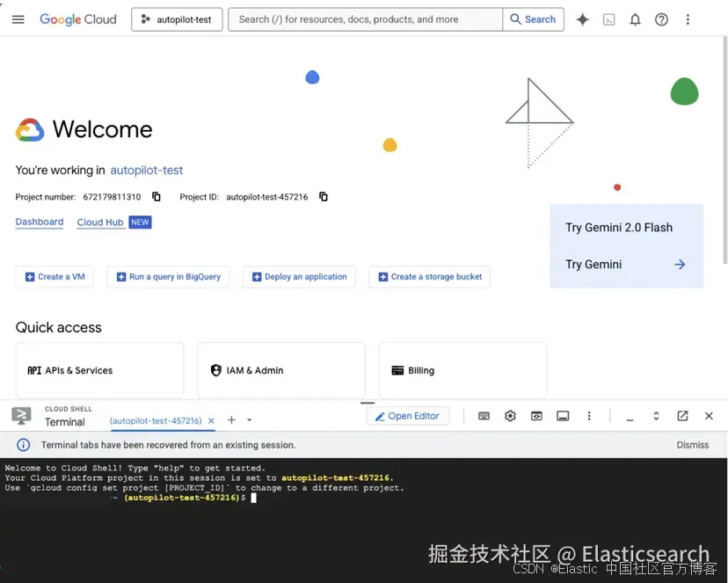Select the (autopilot-test-457216) terminal tab

click(156, 421)
